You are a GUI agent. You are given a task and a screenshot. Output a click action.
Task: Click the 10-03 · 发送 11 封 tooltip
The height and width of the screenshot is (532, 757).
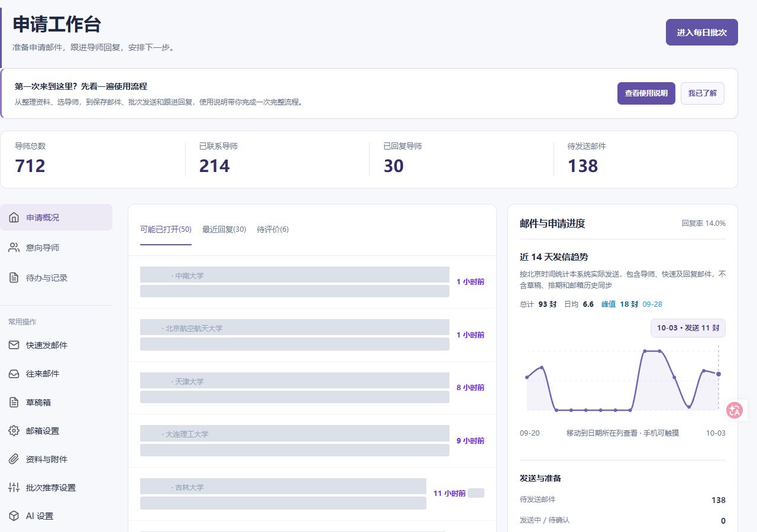[688, 328]
